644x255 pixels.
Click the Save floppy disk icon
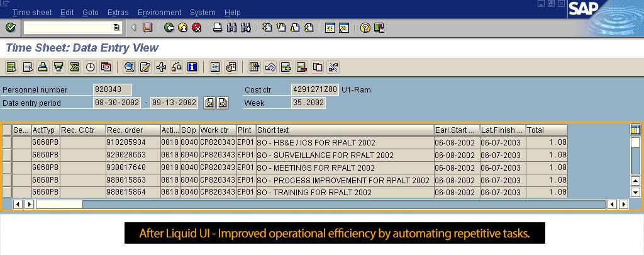click(148, 28)
